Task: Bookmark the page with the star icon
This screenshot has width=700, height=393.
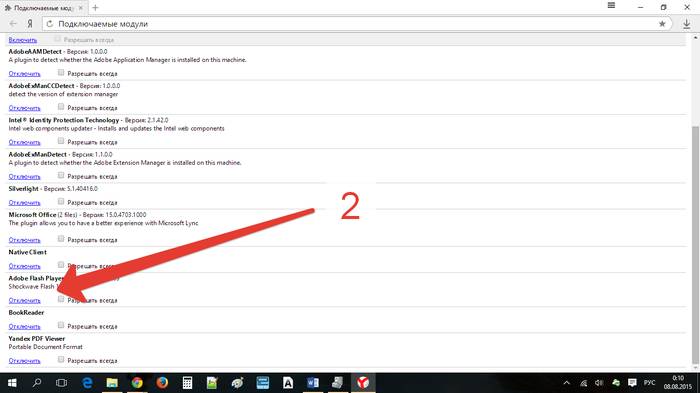Action: 662,24
